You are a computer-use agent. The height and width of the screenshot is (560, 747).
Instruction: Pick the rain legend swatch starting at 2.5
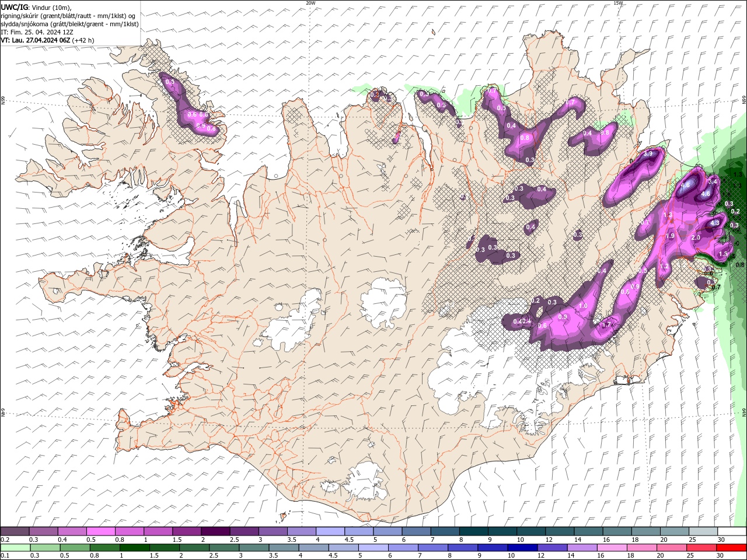pyautogui.click(x=224, y=548)
